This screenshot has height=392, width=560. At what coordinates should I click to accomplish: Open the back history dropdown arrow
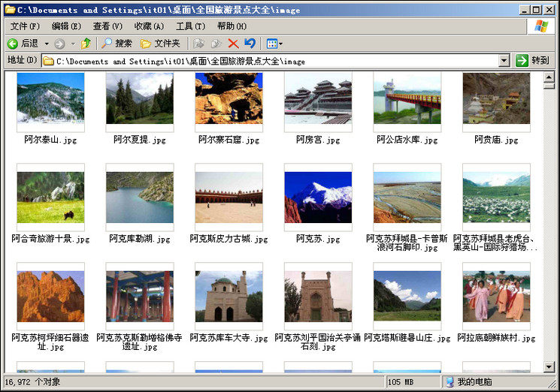coord(47,44)
